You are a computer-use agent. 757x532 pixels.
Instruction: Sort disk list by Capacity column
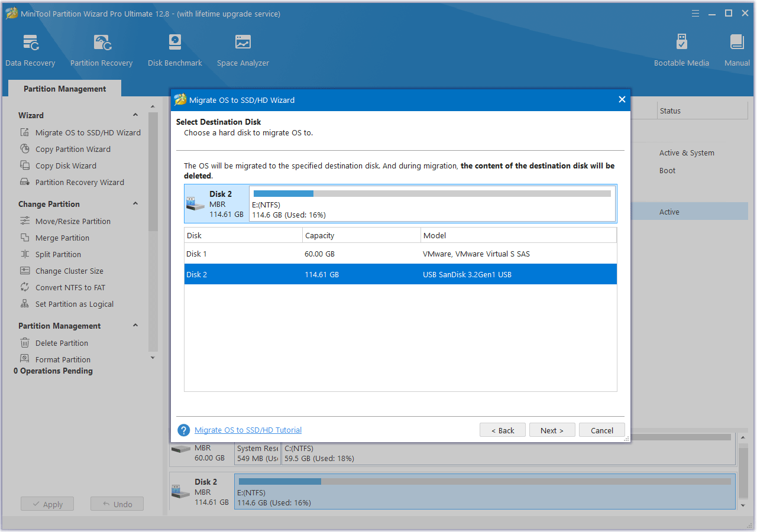point(361,235)
